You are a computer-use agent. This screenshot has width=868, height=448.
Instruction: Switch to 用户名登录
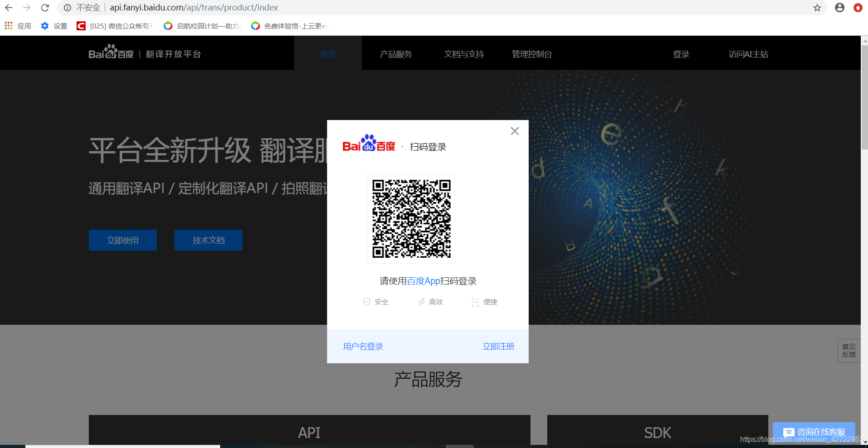(x=363, y=347)
